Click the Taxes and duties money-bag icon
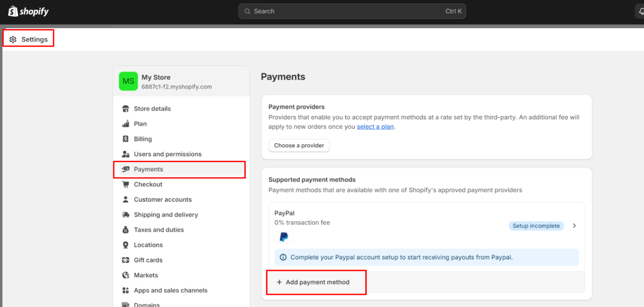This screenshot has width=644, height=307. (x=125, y=230)
